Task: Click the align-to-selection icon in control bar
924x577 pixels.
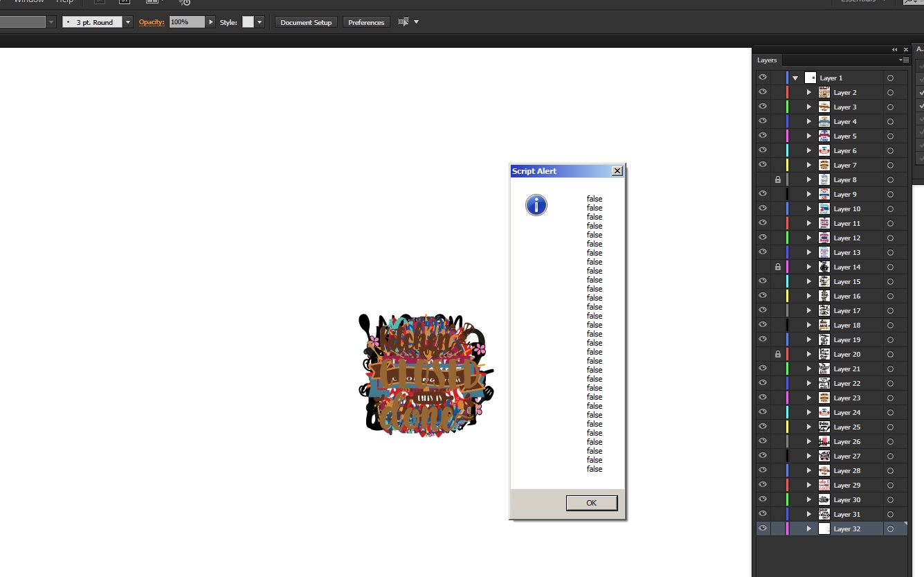Action: click(x=404, y=22)
